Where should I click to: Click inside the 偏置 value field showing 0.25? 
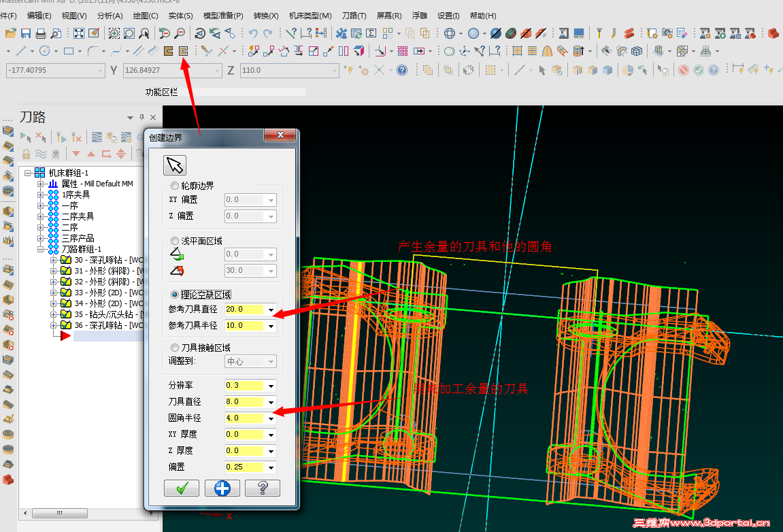pos(245,467)
